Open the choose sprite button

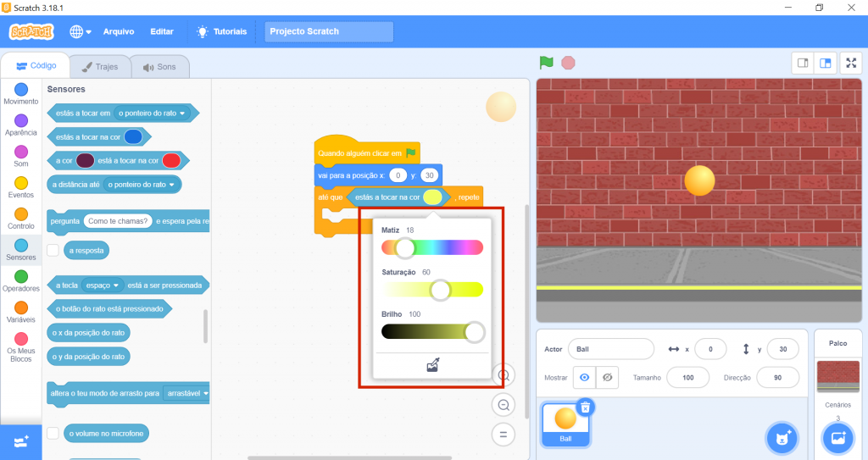pyautogui.click(x=782, y=438)
